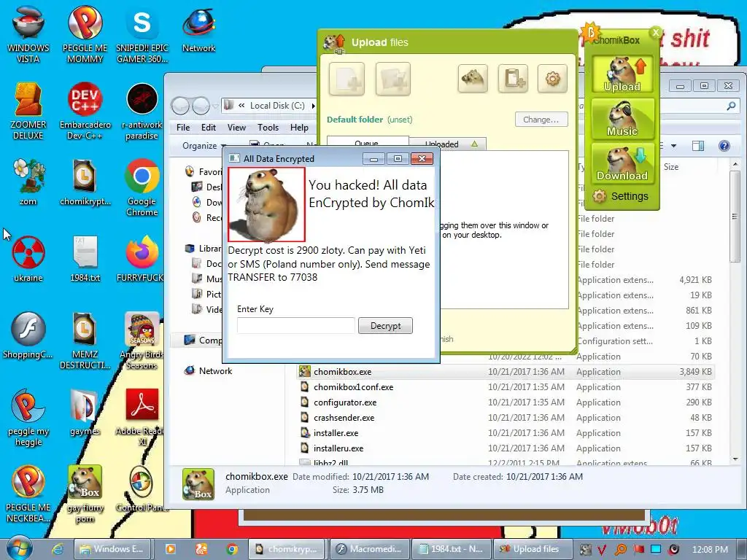This screenshot has width=747, height=560.
Task: Click the clipboard paste icon in Upload files
Action: click(x=513, y=79)
